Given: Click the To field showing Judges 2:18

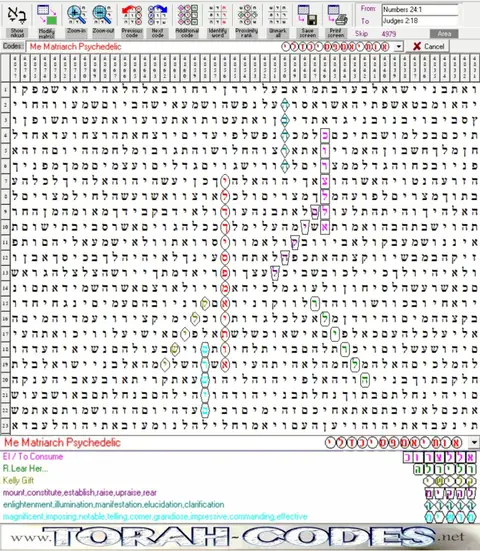Looking at the screenshot, I should pos(420,21).
